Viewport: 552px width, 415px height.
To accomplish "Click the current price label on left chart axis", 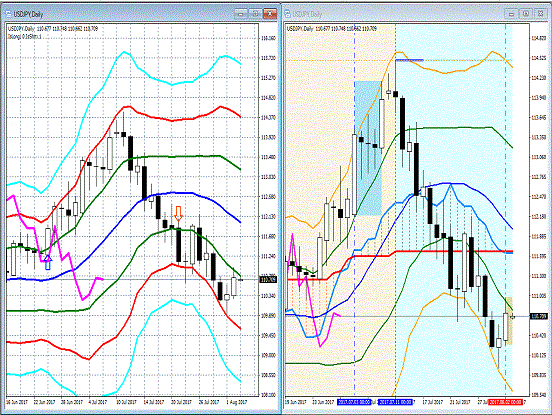I will pos(268,280).
